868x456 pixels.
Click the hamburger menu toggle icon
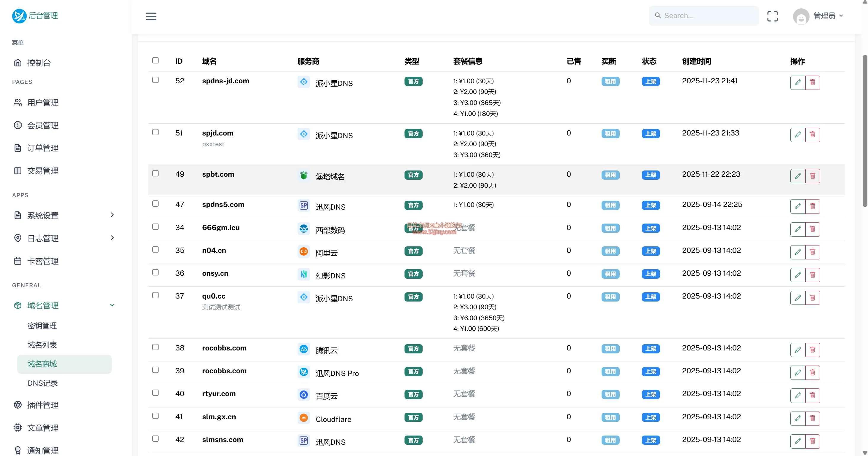pyautogui.click(x=151, y=16)
